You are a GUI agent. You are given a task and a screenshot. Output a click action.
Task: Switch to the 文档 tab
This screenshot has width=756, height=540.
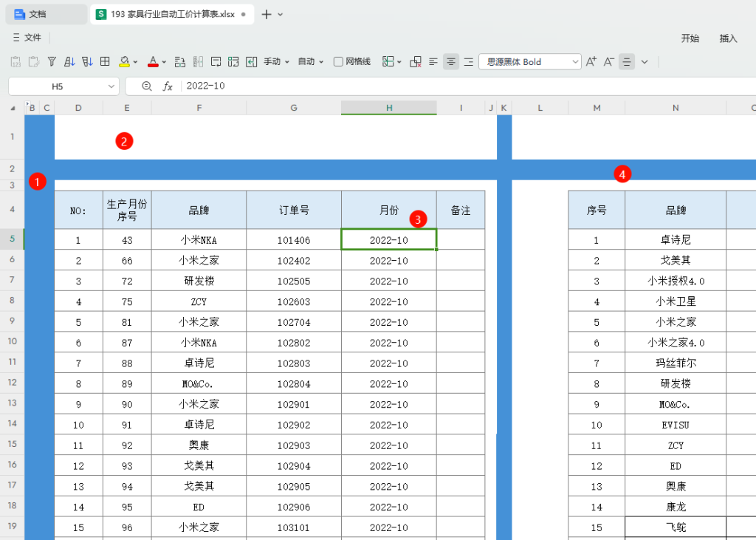click(x=47, y=15)
